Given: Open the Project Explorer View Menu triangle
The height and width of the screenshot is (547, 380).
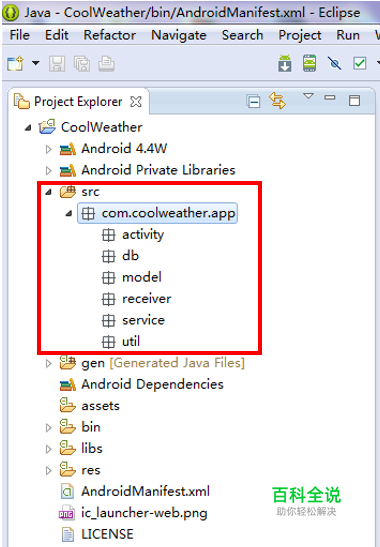Looking at the screenshot, I should pyautogui.click(x=308, y=96).
